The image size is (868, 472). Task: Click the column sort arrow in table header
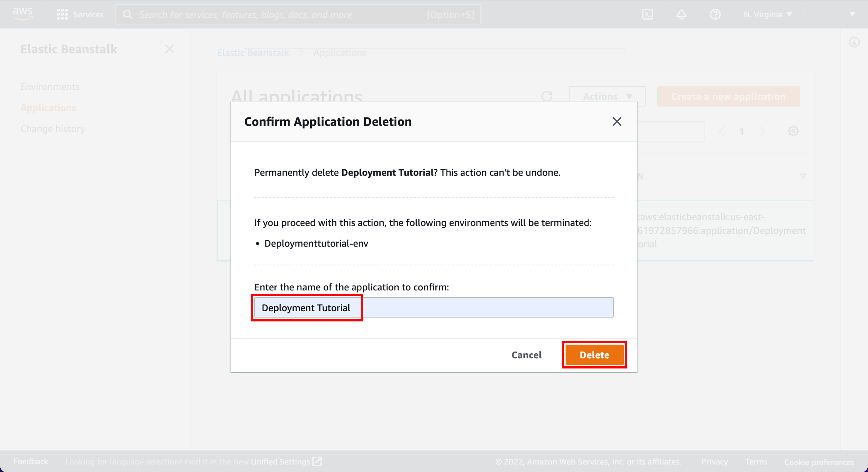coord(803,176)
